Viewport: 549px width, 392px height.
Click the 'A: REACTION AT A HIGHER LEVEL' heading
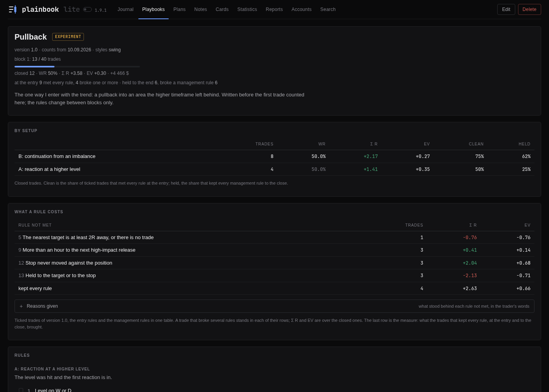coord(52,369)
